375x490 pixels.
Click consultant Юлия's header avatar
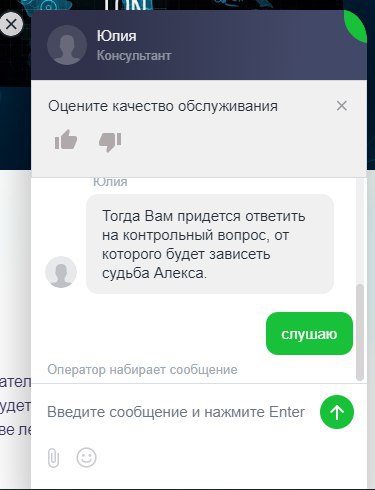pos(67,45)
